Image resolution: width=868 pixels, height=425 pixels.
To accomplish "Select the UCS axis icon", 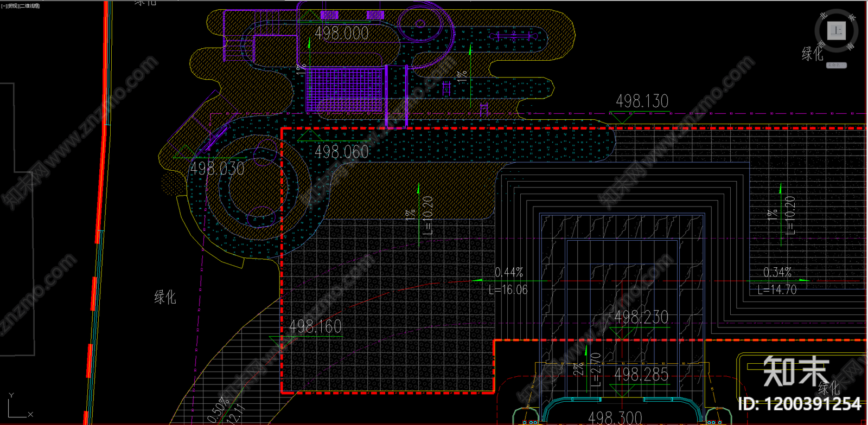I will (x=20, y=405).
